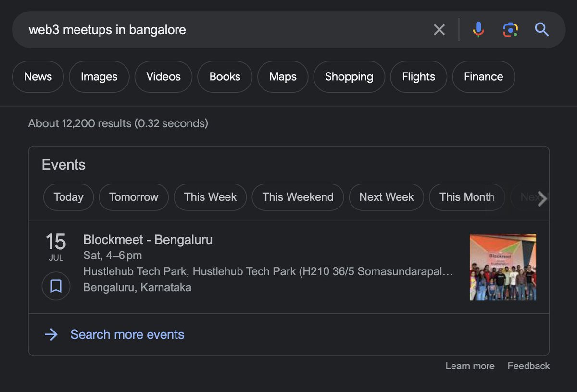The image size is (577, 392).
Task: Open the Blockmeet event photo thumbnail
Action: tap(502, 267)
